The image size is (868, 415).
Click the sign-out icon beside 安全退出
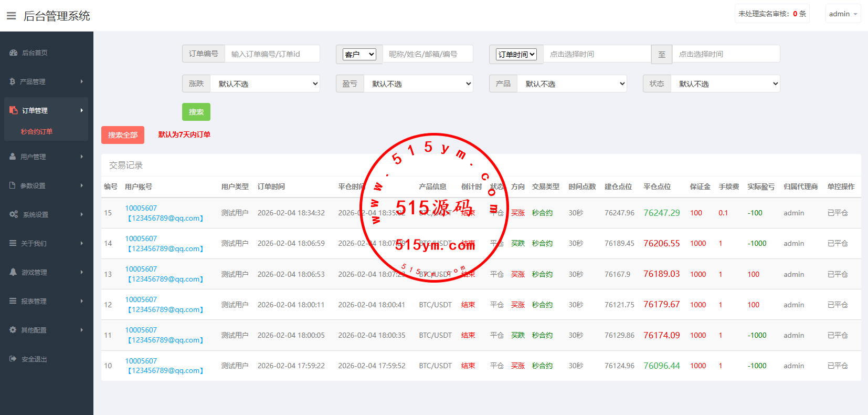pos(13,359)
